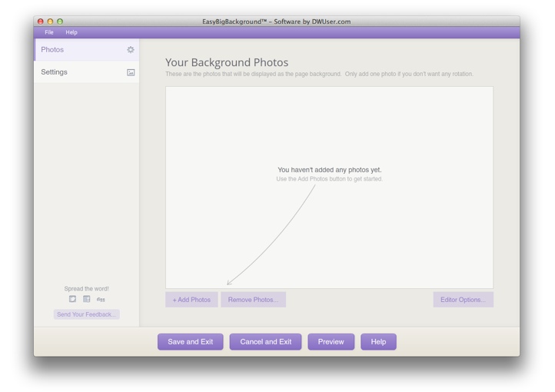This screenshot has height=392, width=555.
Task: Choose Cancel and Exit
Action: coord(265,341)
